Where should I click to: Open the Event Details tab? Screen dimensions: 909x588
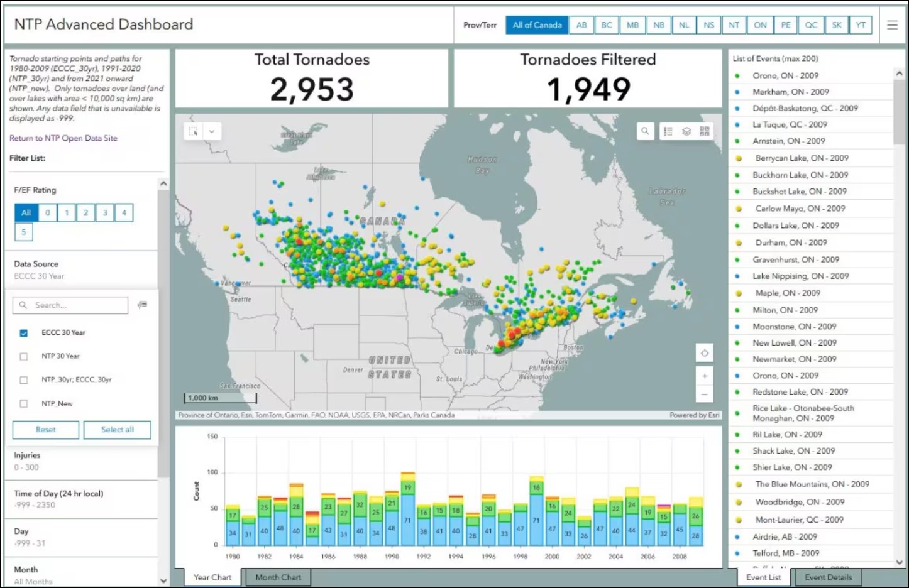tap(828, 577)
